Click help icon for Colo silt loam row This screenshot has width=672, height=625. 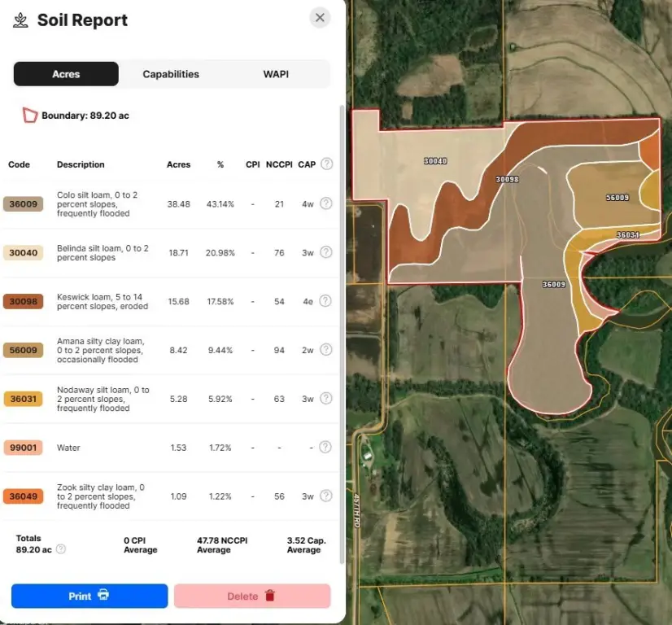click(325, 203)
